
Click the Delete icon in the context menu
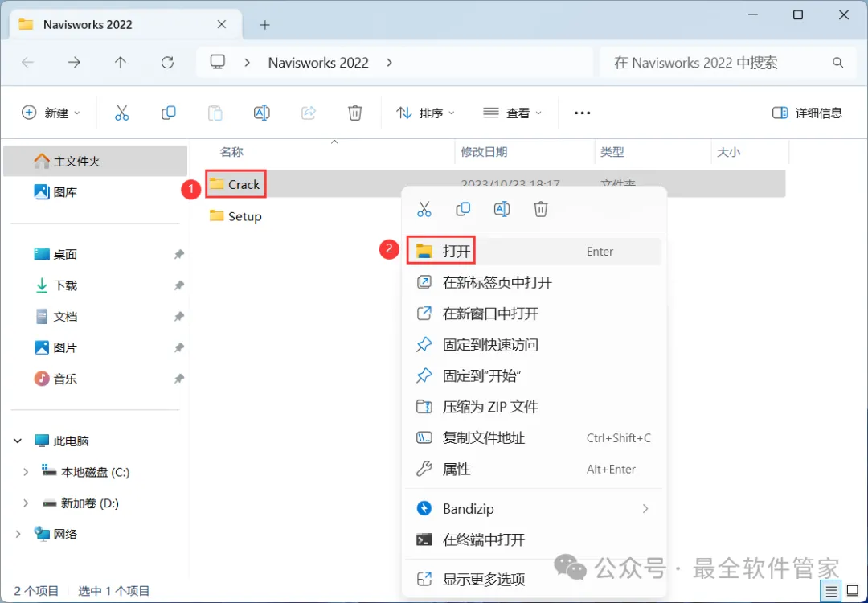coord(541,209)
